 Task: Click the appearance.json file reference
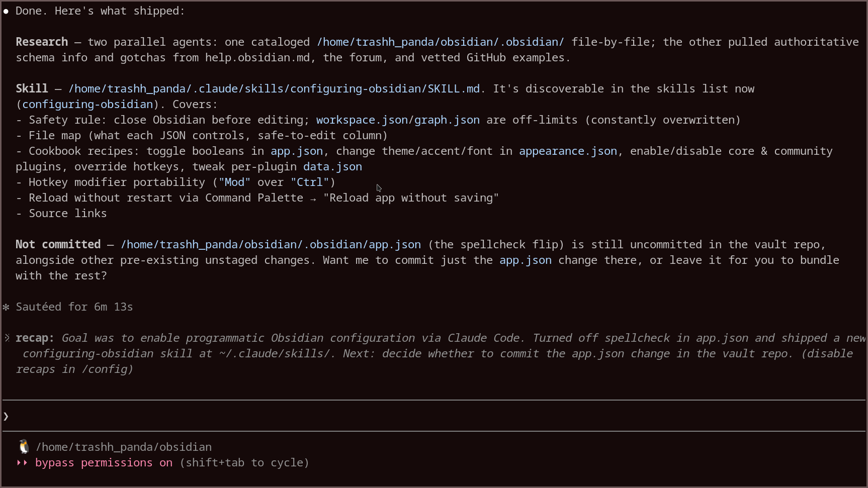[x=568, y=151]
